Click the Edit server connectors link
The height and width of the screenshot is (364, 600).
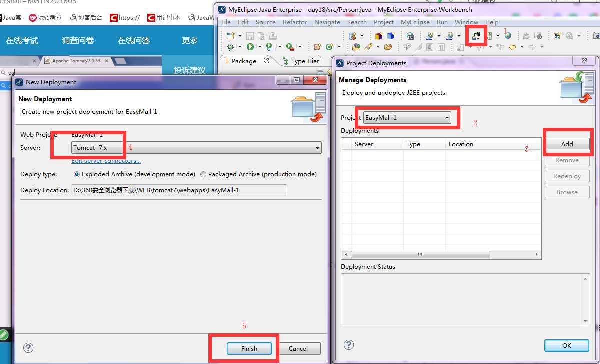pos(106,161)
